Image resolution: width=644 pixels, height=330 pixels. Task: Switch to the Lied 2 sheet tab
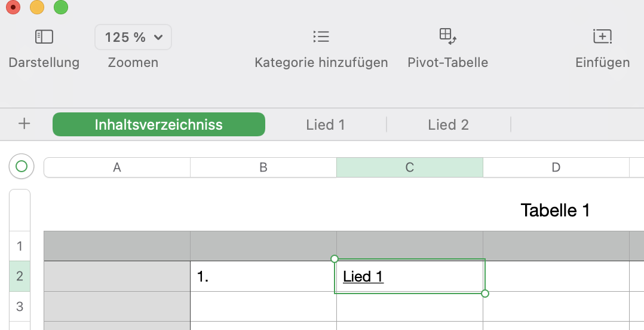pos(448,124)
